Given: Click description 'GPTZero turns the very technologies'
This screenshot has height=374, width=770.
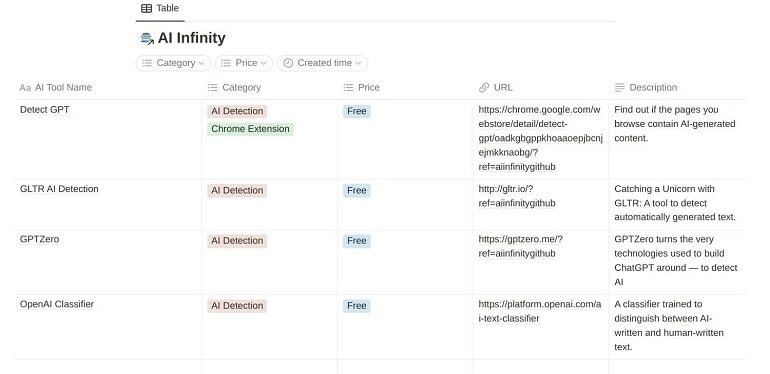Looking at the screenshot, I should point(676,260).
